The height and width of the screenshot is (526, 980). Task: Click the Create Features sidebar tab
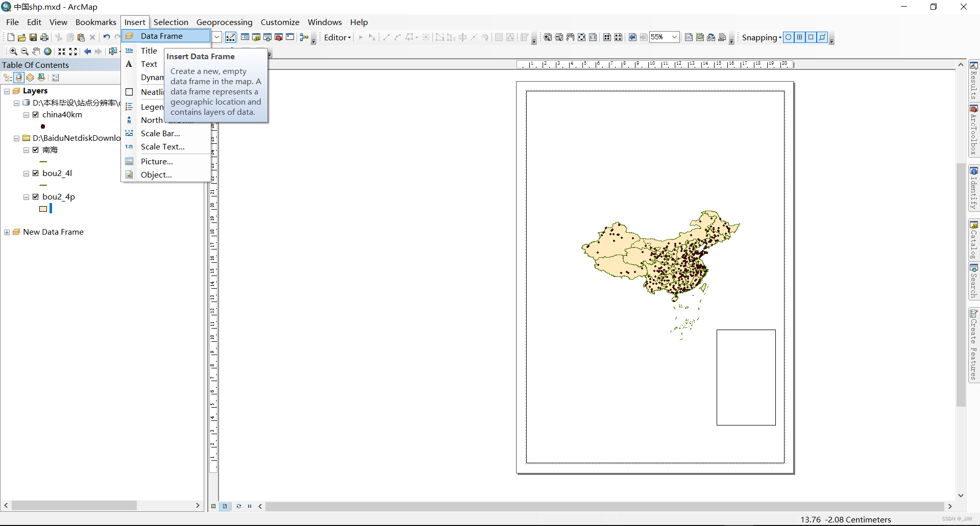point(975,342)
